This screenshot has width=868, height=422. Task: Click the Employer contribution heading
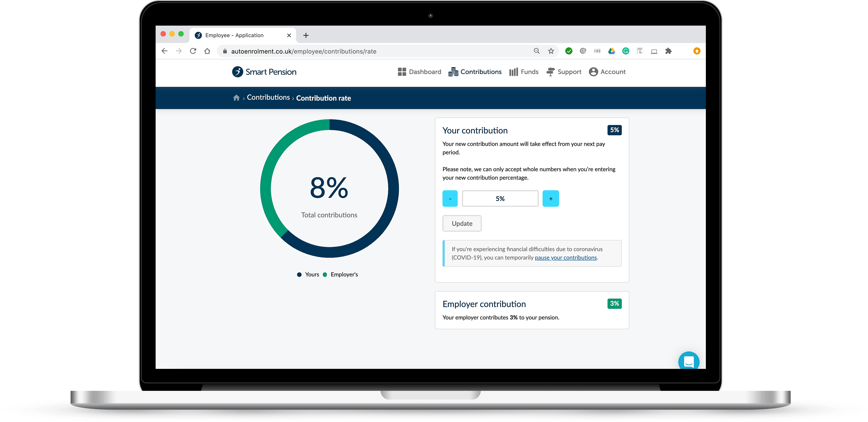(484, 304)
